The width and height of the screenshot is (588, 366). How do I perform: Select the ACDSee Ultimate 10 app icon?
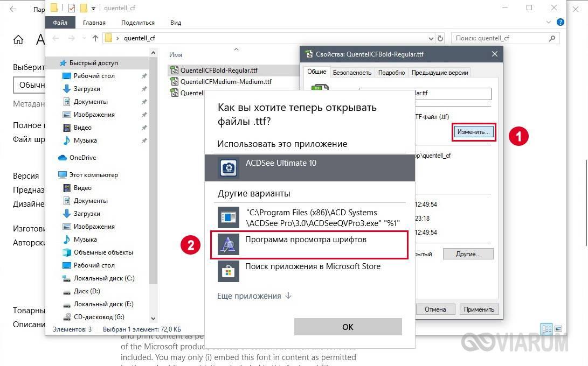click(x=228, y=167)
